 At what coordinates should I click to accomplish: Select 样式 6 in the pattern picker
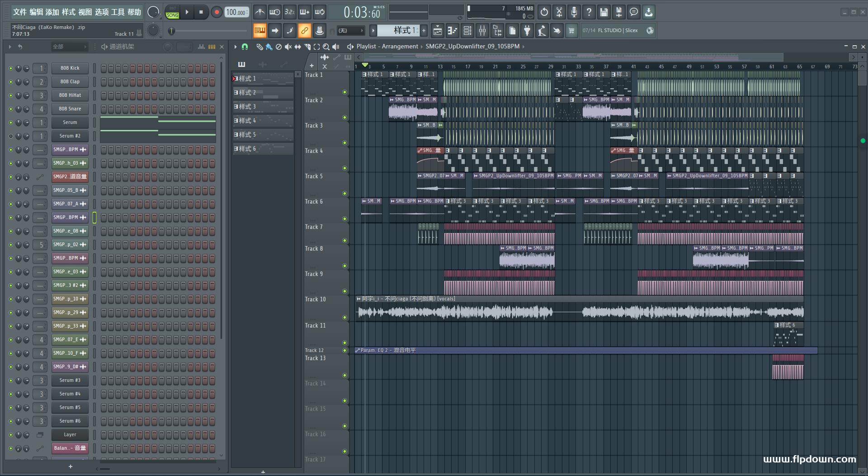263,149
